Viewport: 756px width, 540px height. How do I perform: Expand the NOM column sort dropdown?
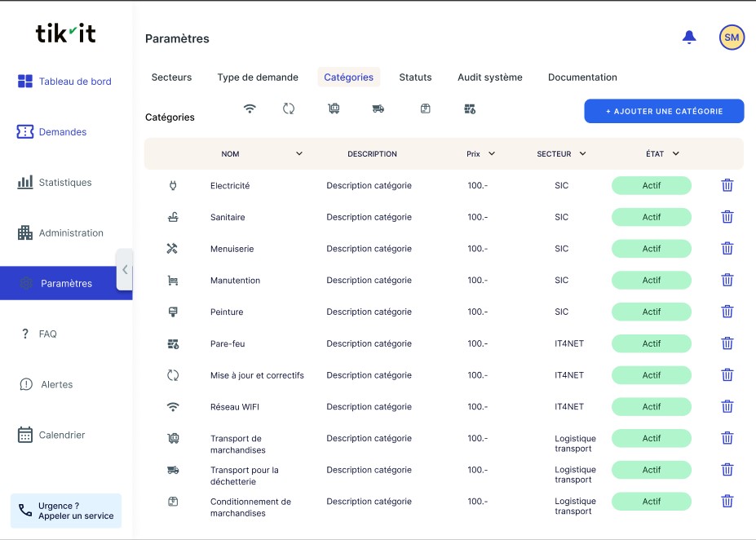298,153
